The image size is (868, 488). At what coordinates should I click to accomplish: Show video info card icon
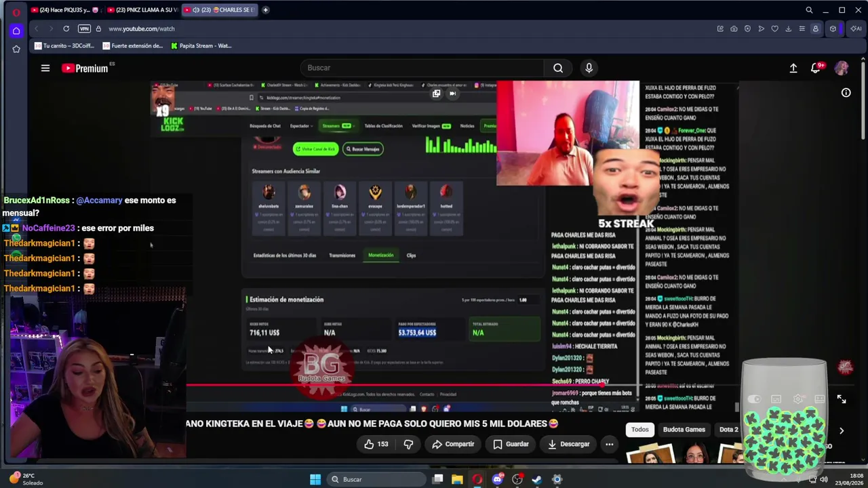click(x=846, y=93)
